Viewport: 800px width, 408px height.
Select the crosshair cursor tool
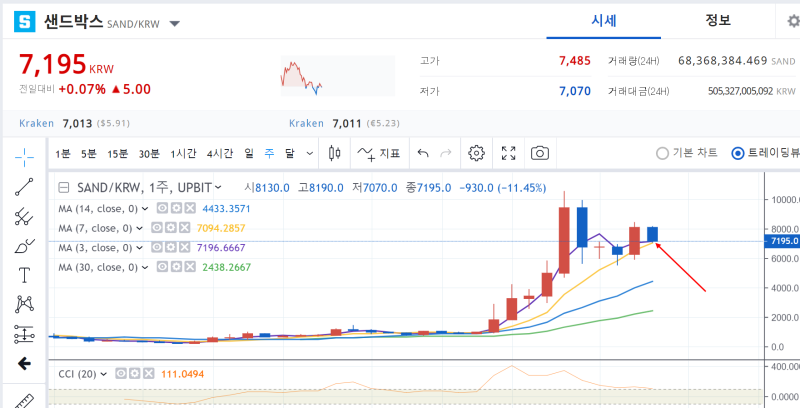point(24,158)
